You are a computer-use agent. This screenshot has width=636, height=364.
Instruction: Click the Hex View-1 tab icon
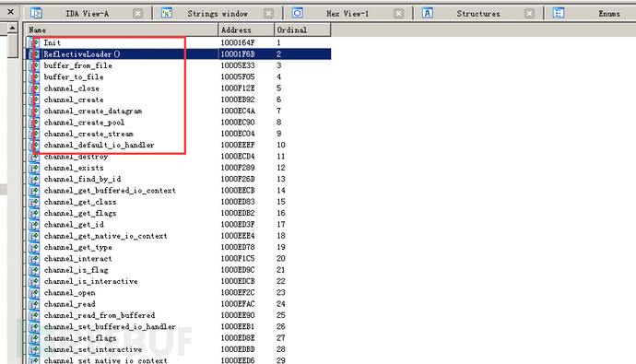click(x=298, y=13)
